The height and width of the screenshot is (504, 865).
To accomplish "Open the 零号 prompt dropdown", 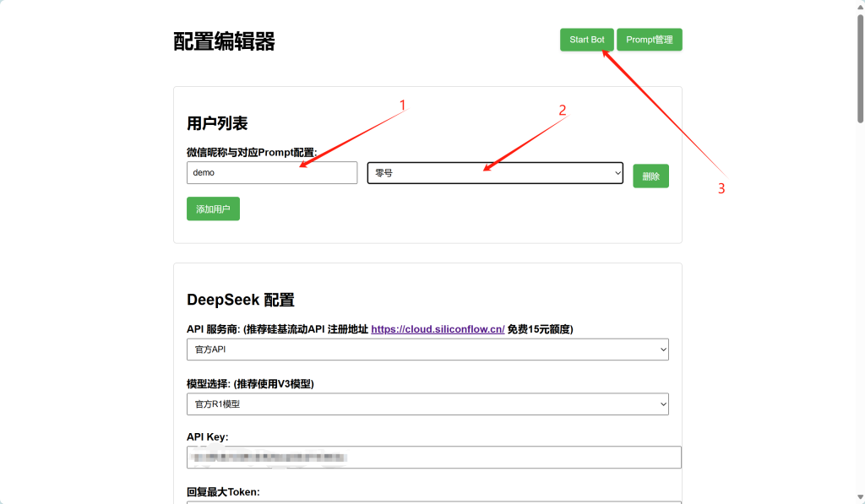I will coord(495,172).
